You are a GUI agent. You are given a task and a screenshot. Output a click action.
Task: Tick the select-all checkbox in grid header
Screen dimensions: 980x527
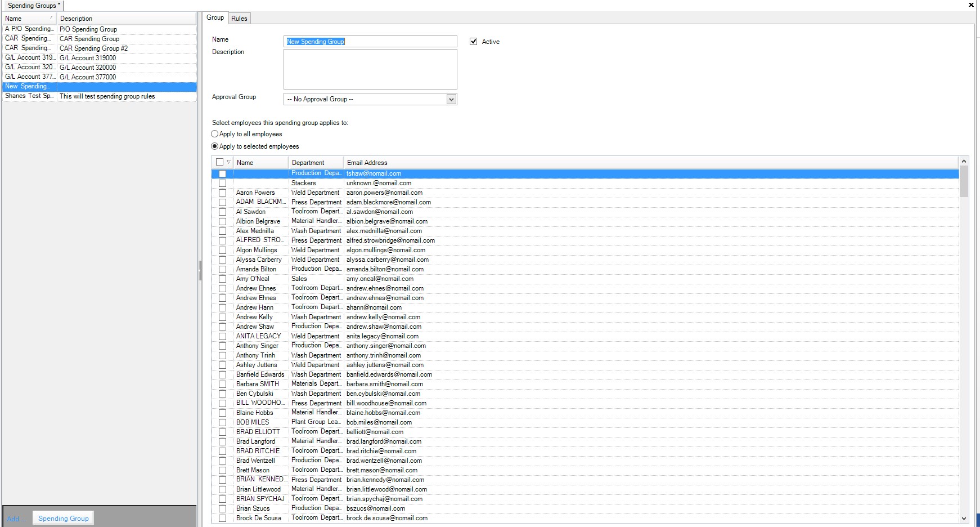click(219, 162)
